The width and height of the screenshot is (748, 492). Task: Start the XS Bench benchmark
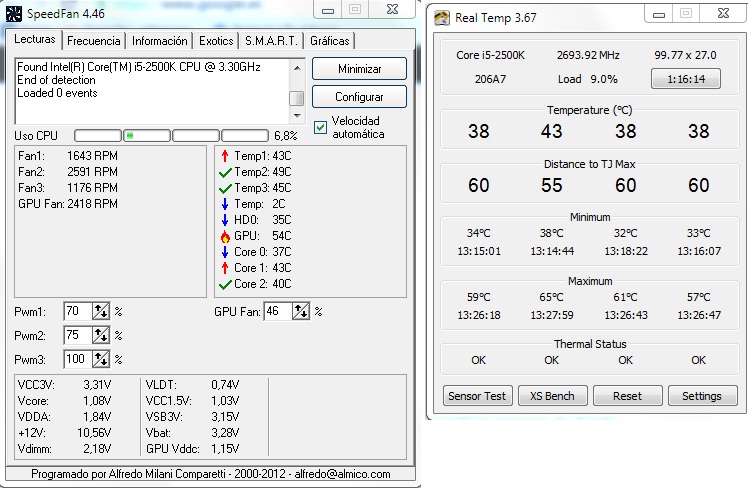tap(552, 396)
